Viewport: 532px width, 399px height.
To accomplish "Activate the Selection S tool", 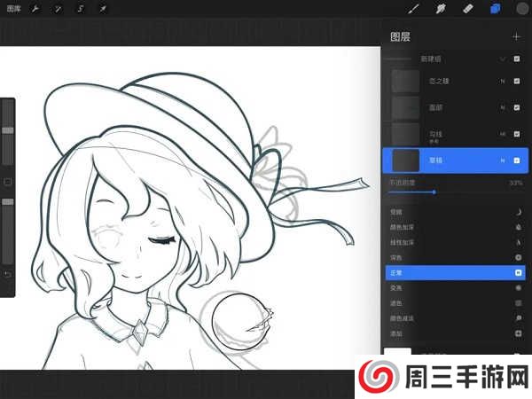I will [81, 9].
